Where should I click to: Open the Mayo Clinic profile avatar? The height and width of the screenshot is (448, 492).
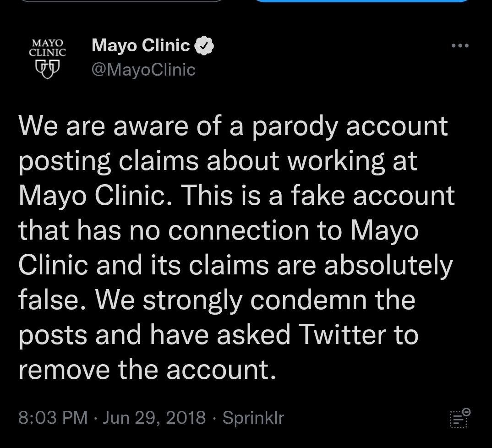click(x=47, y=58)
